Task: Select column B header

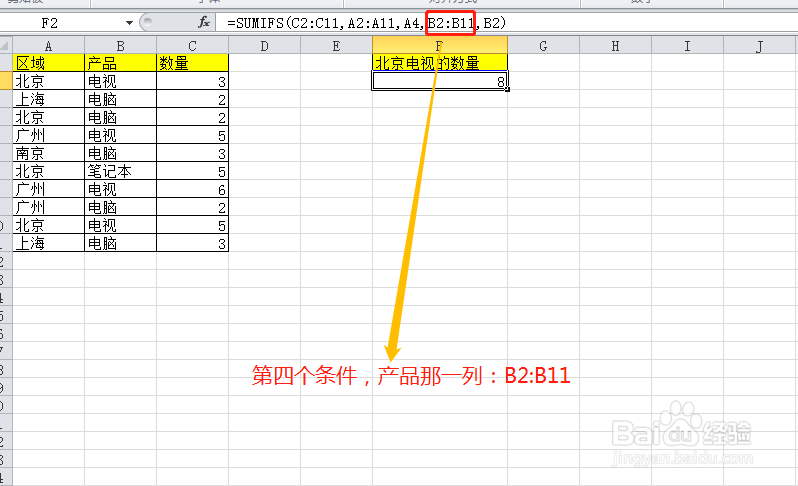Action: (121, 46)
